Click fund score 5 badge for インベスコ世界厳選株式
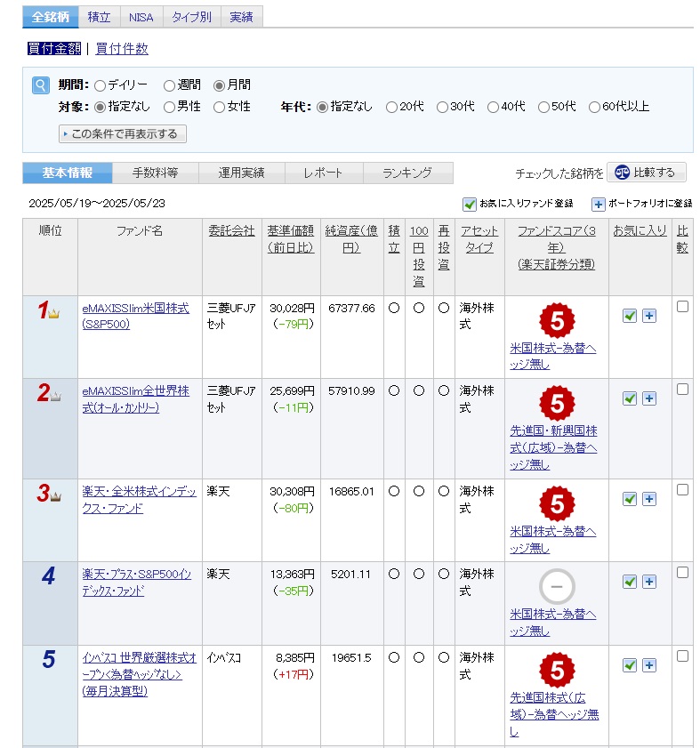 point(557,671)
